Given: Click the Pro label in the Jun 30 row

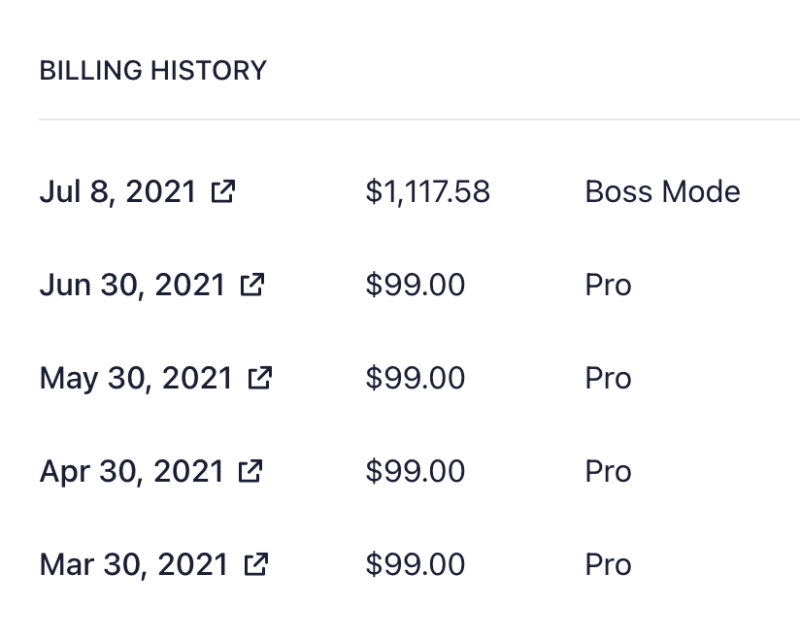Looking at the screenshot, I should point(608,285).
